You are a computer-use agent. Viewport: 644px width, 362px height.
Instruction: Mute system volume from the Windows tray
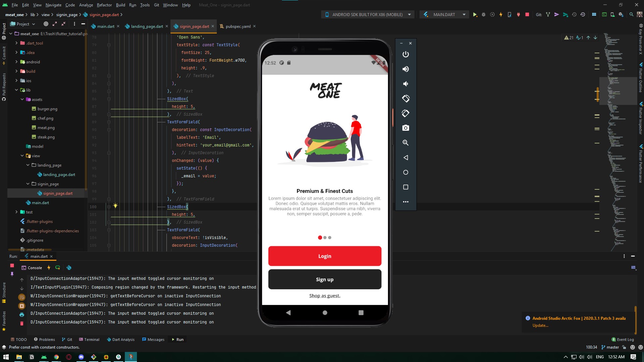pyautogui.click(x=590, y=357)
